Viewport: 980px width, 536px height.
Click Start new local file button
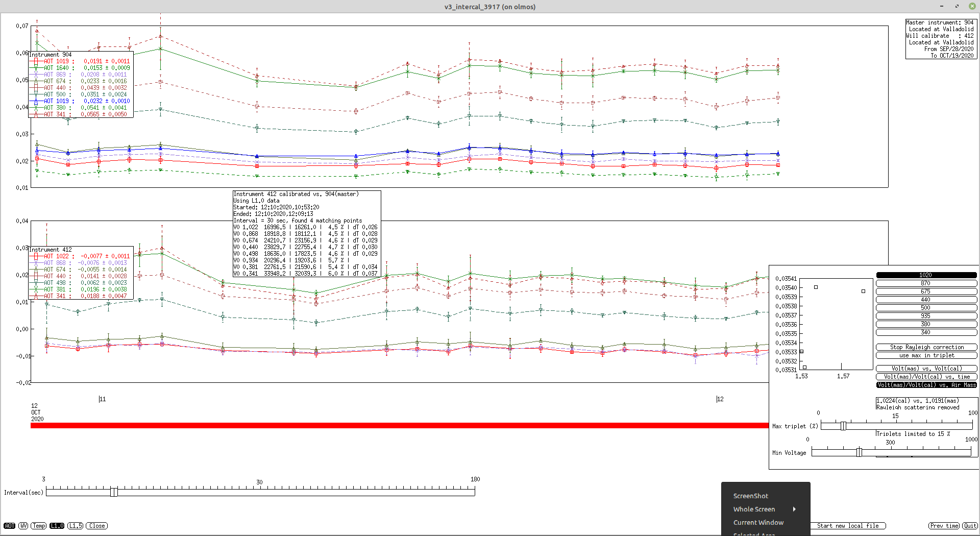tap(848, 526)
